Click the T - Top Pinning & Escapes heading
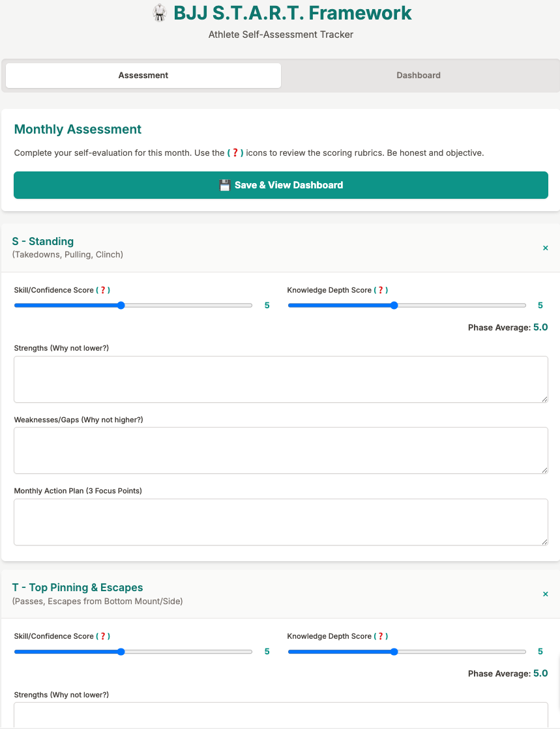This screenshot has height=730, width=560. point(78,588)
